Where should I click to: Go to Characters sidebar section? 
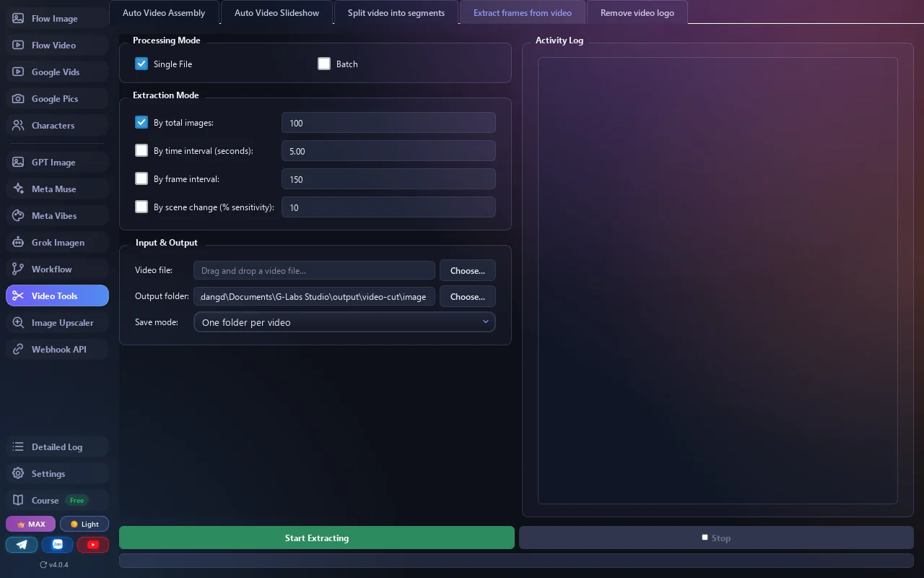58,126
